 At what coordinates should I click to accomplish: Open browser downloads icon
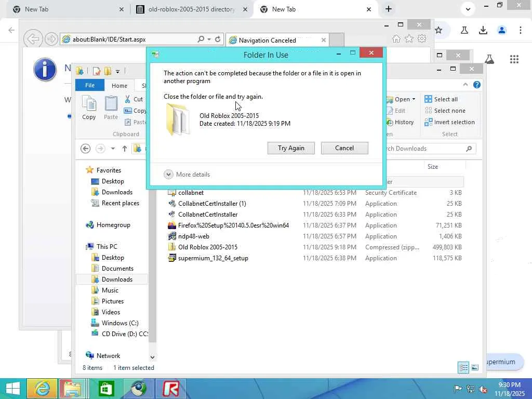pos(483,30)
